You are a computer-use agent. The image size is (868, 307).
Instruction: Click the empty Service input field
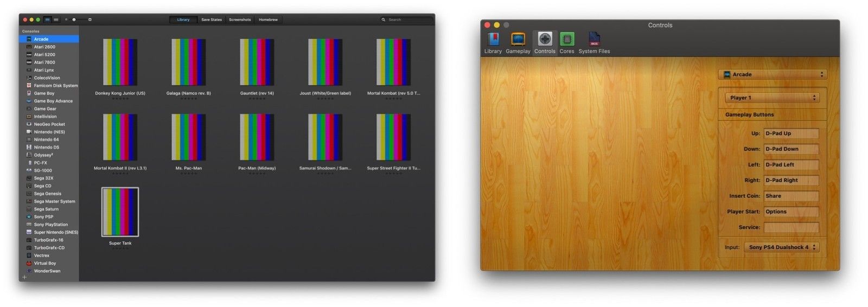point(791,227)
